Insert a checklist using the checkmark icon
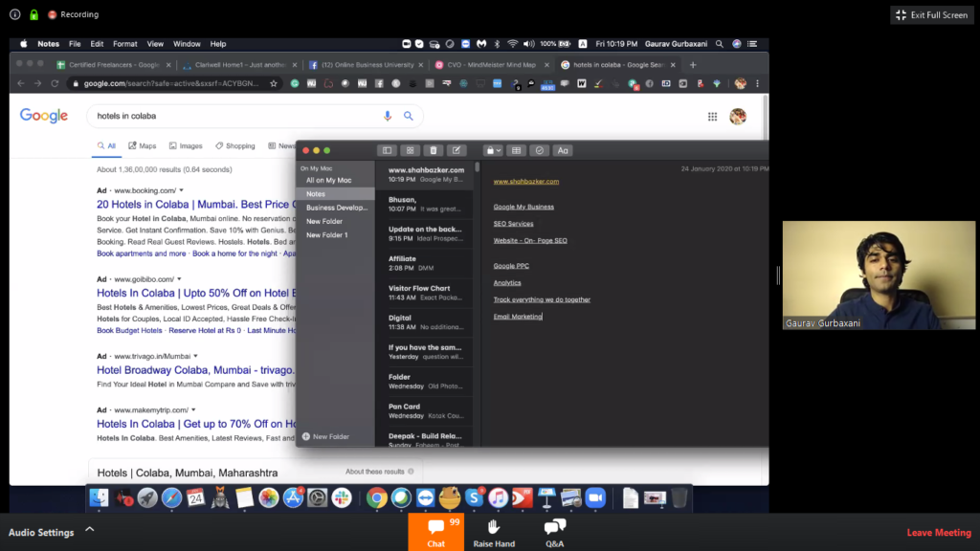The image size is (980, 551). coord(539,150)
